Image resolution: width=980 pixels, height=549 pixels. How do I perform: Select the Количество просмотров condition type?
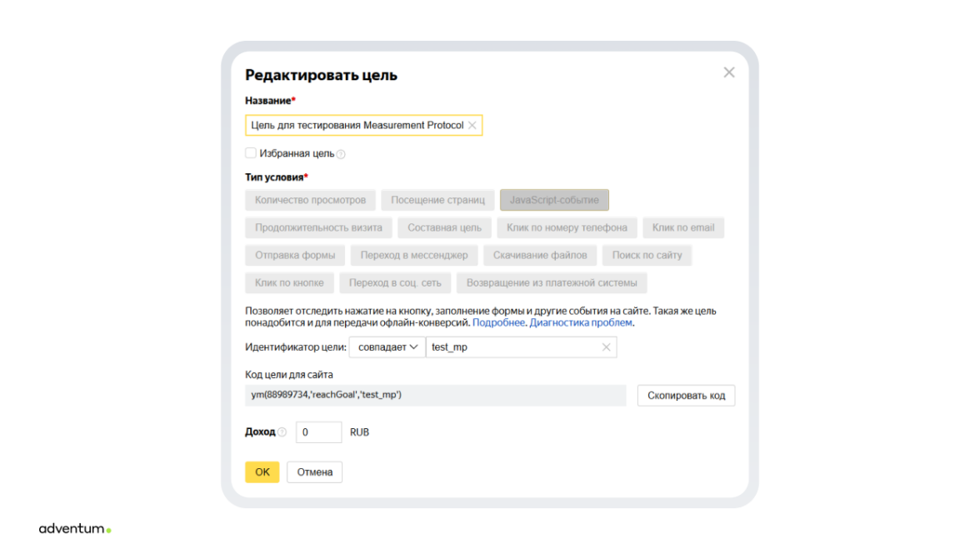tap(310, 200)
